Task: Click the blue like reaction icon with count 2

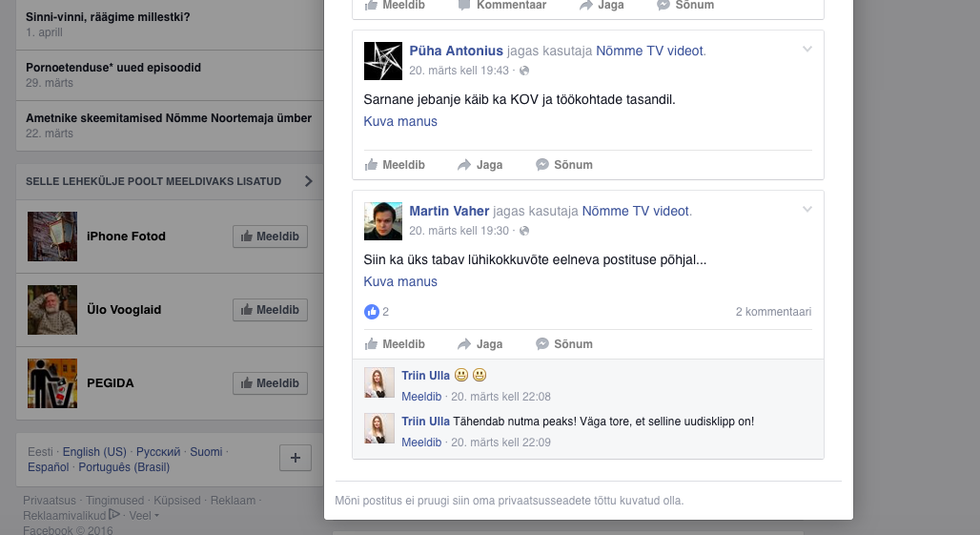Action: pyautogui.click(x=372, y=312)
